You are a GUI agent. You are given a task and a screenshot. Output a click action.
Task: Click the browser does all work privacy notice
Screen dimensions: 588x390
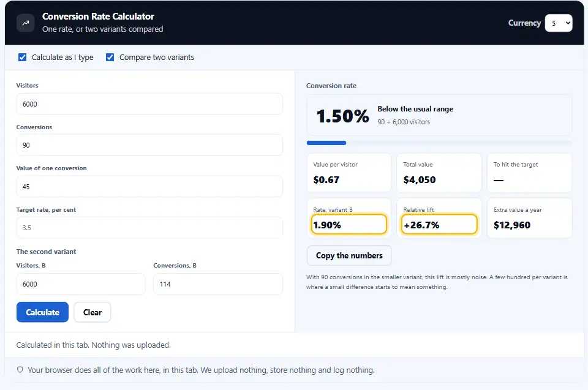pos(201,370)
